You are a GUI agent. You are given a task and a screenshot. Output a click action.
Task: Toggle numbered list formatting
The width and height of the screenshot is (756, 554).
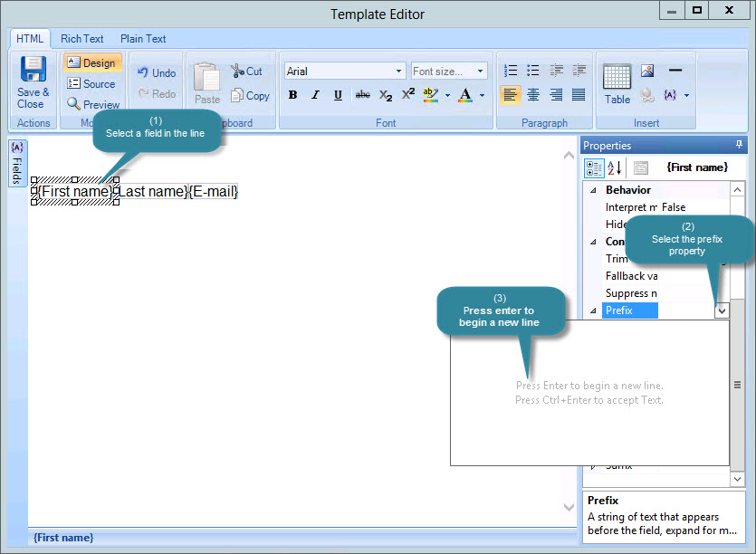pyautogui.click(x=510, y=70)
